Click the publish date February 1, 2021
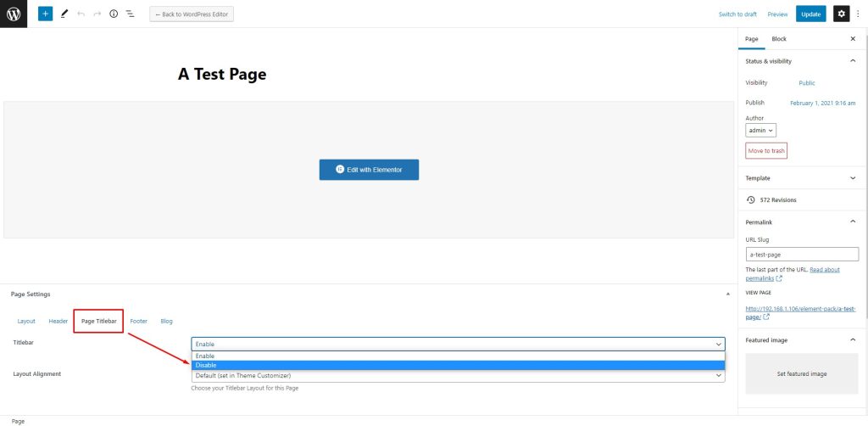 click(822, 103)
